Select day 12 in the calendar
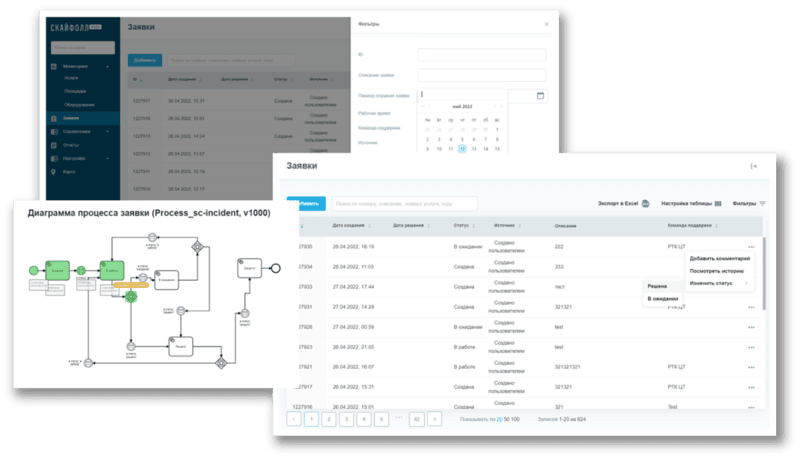 [462, 149]
